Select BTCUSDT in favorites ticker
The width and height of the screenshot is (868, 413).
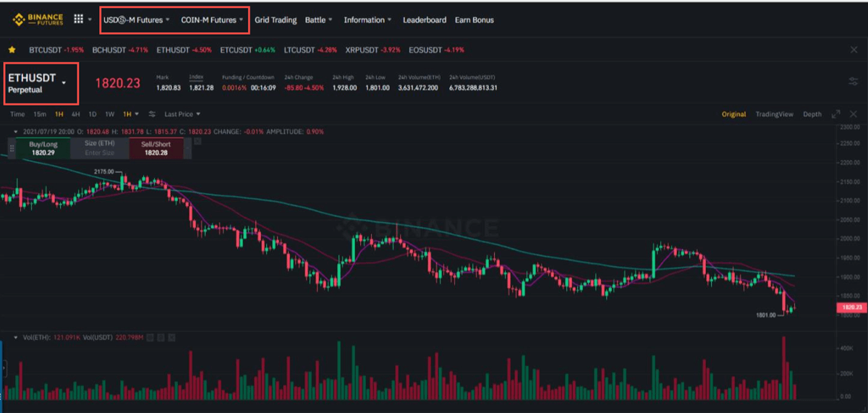[56, 50]
